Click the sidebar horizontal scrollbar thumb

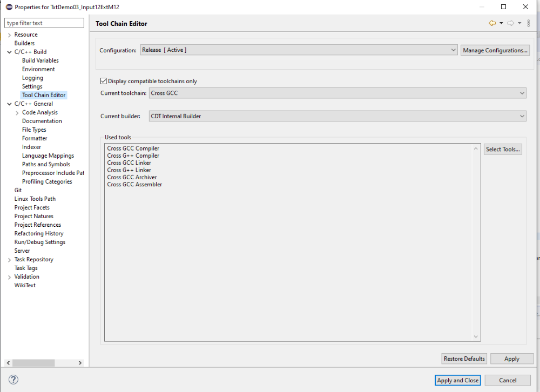pyautogui.click(x=33, y=363)
